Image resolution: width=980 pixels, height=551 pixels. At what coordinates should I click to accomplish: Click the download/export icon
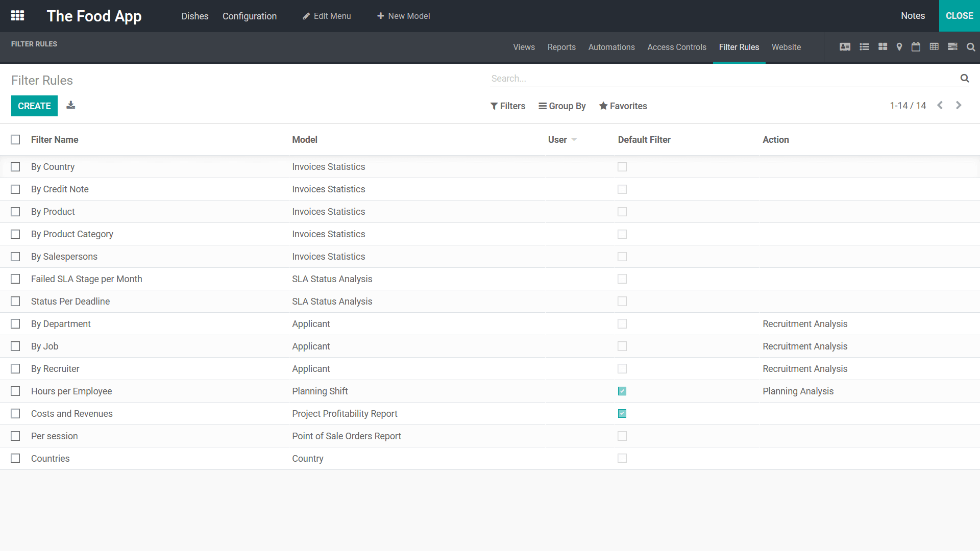coord(70,105)
